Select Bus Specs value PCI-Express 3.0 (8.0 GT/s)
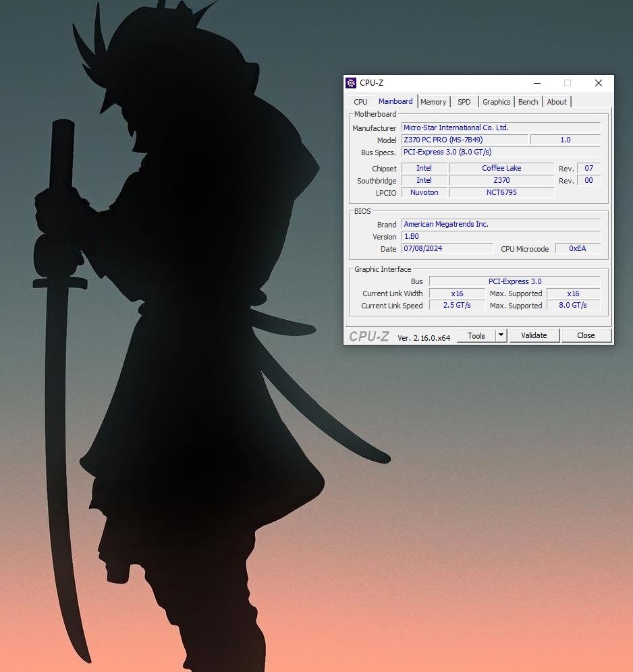 (501, 152)
